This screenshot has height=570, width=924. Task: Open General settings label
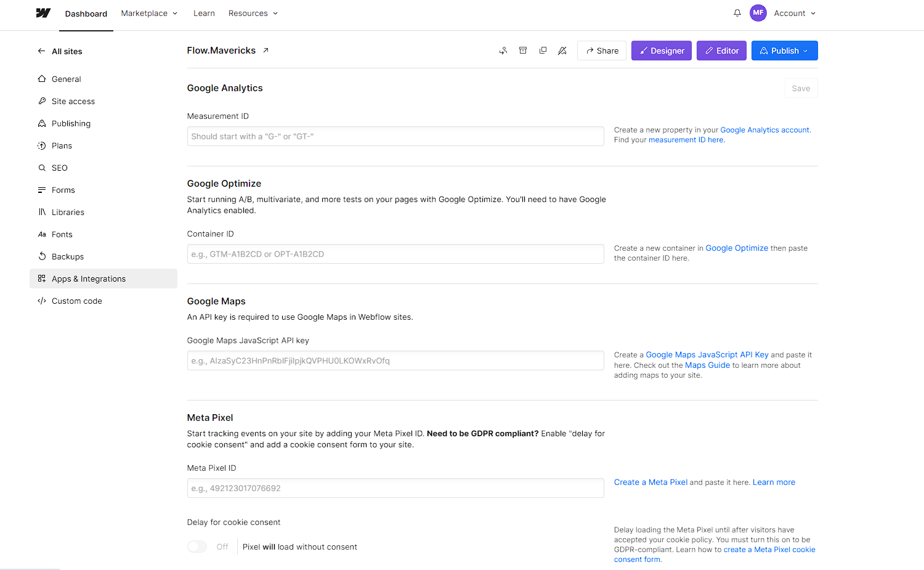67,79
